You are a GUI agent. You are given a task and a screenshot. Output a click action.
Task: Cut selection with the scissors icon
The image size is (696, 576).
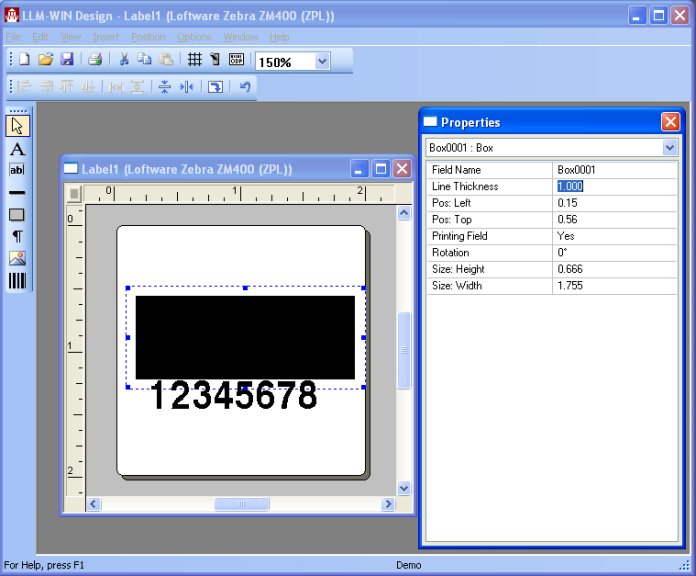tap(124, 59)
